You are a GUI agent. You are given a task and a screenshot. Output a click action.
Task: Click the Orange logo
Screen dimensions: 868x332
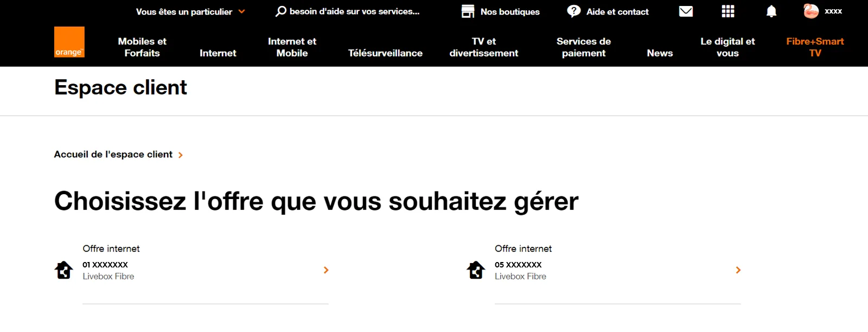pos(69,42)
